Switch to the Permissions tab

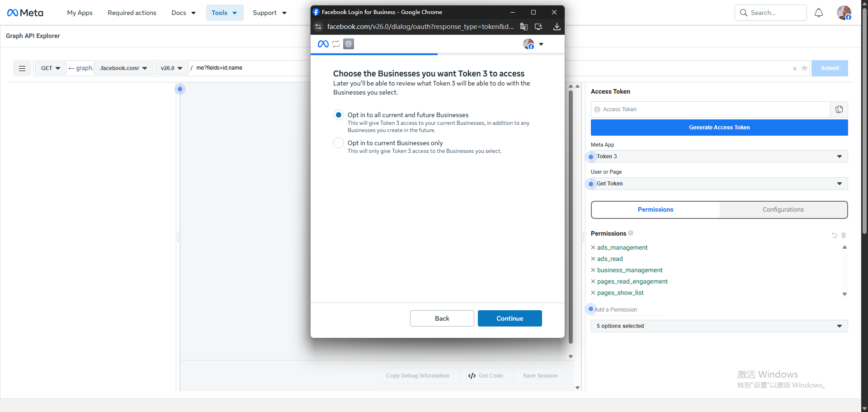tap(656, 210)
